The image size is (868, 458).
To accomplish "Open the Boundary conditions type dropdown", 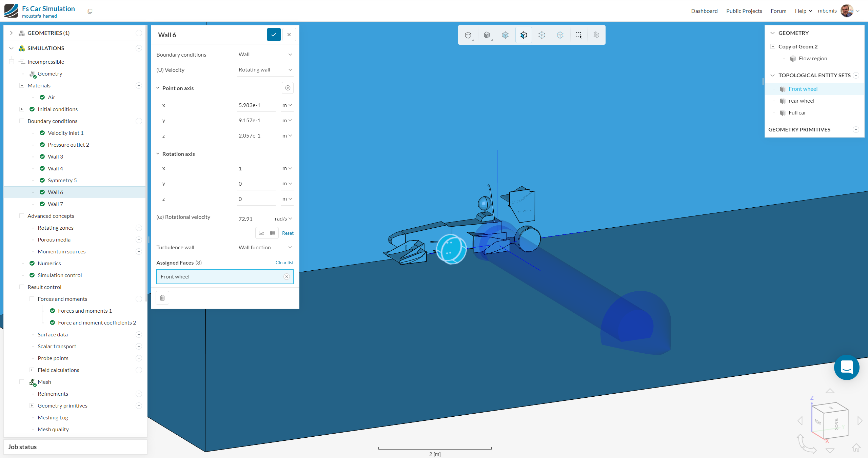I will point(265,55).
